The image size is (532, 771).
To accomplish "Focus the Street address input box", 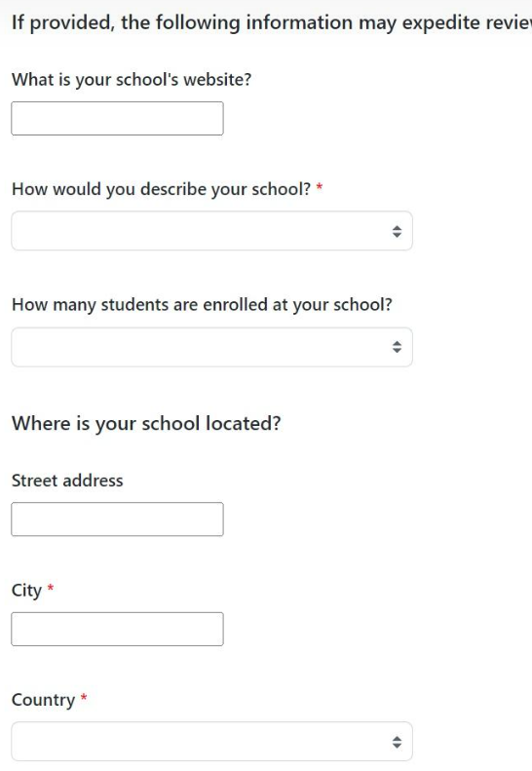I will click(x=117, y=520).
